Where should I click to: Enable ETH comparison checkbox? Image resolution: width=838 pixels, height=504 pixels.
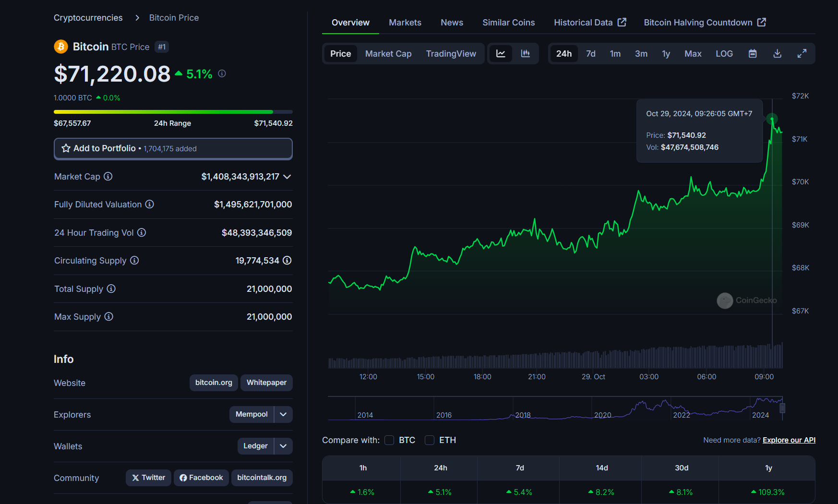[x=430, y=440]
